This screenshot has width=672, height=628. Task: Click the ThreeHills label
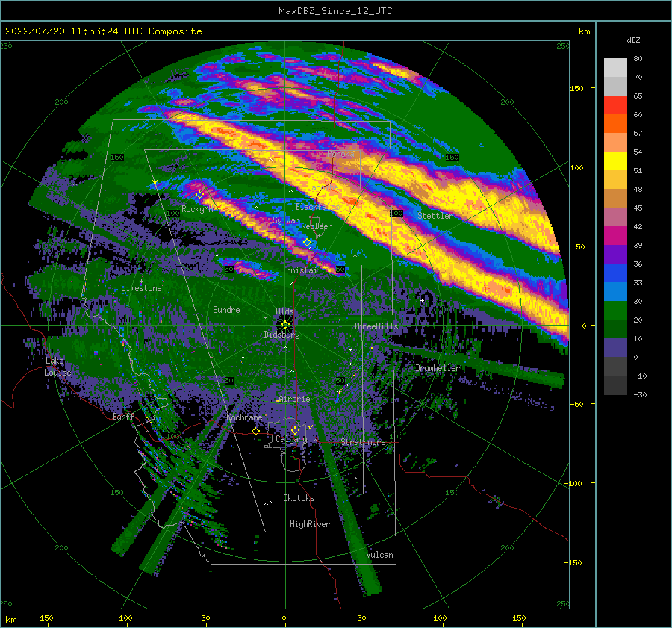[376, 326]
